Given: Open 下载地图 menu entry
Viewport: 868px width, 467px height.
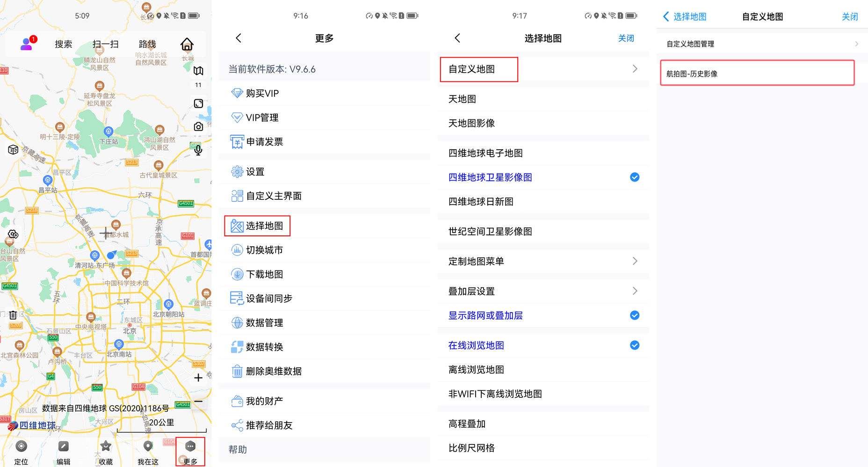Looking at the screenshot, I should (x=264, y=274).
